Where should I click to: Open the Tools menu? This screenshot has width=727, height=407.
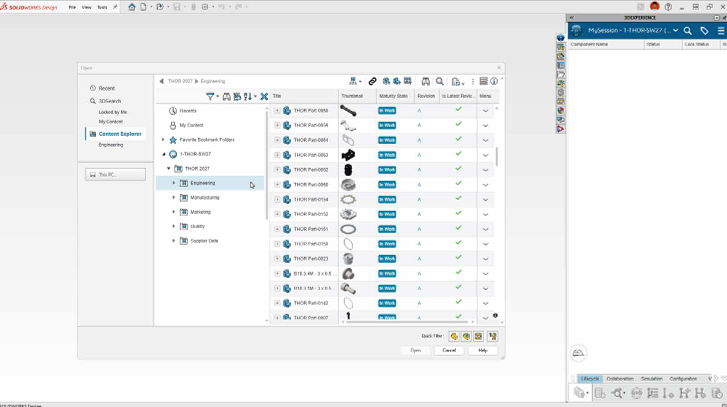[x=102, y=7]
